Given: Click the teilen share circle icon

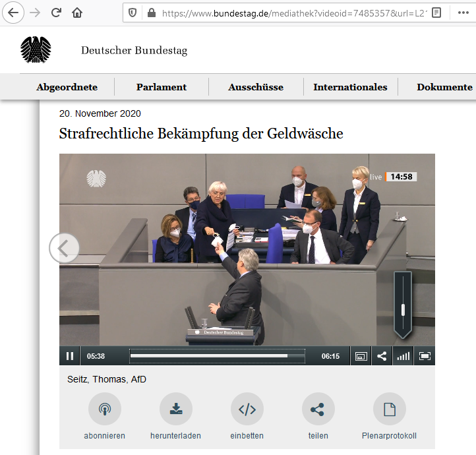Looking at the screenshot, I should point(318,409).
